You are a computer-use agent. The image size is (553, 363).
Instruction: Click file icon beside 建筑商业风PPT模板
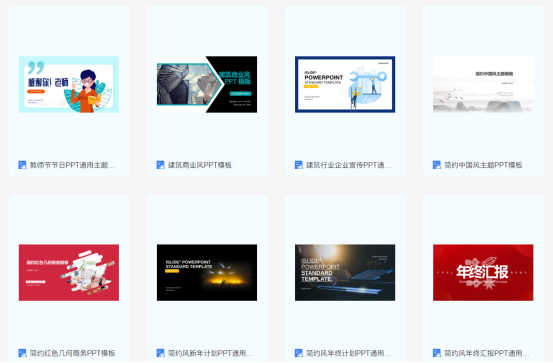(161, 165)
